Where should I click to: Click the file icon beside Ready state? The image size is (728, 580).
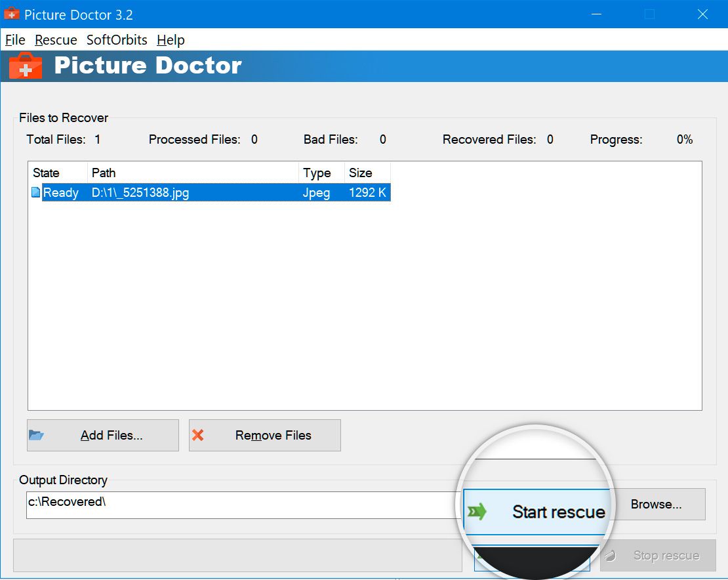[x=36, y=192]
